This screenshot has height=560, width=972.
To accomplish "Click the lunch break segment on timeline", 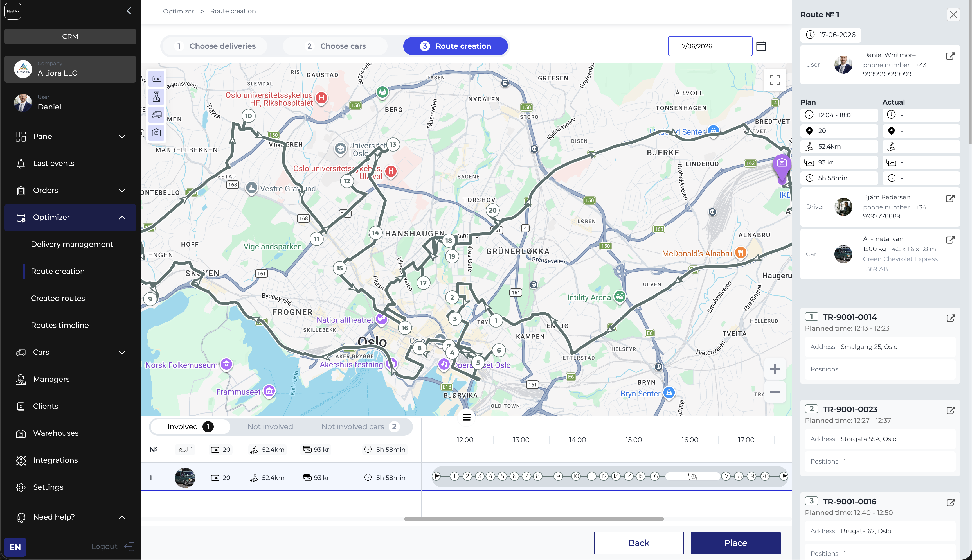I will (693, 476).
